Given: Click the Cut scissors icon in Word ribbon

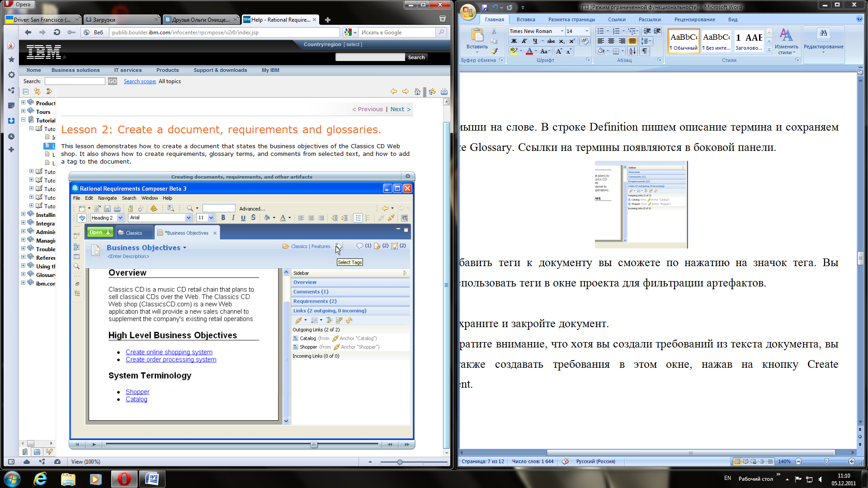Looking at the screenshot, I should tap(494, 32).
